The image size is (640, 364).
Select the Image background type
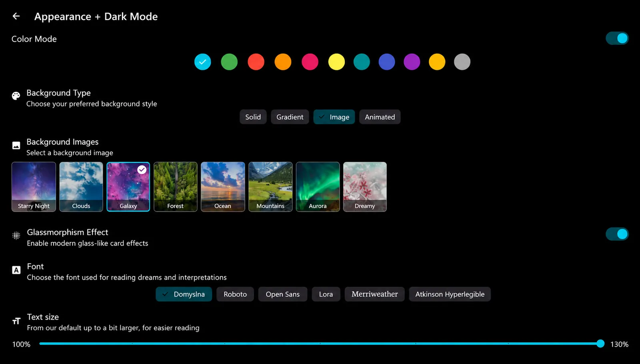334,117
